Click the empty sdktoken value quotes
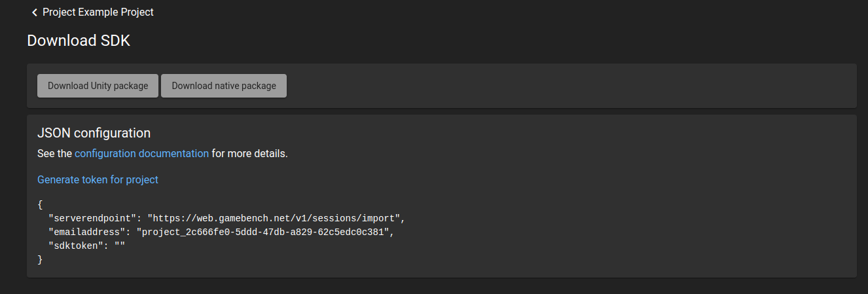The image size is (868, 294). (x=119, y=246)
